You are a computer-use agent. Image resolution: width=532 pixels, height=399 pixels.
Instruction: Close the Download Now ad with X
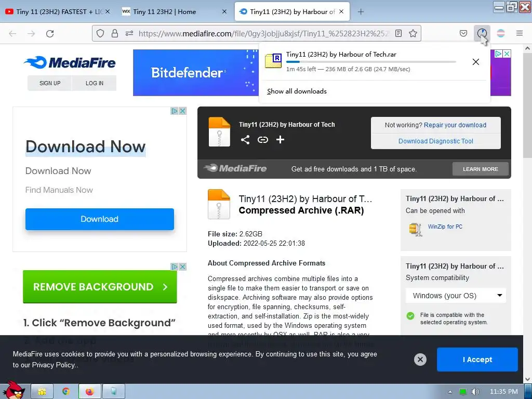point(182,111)
